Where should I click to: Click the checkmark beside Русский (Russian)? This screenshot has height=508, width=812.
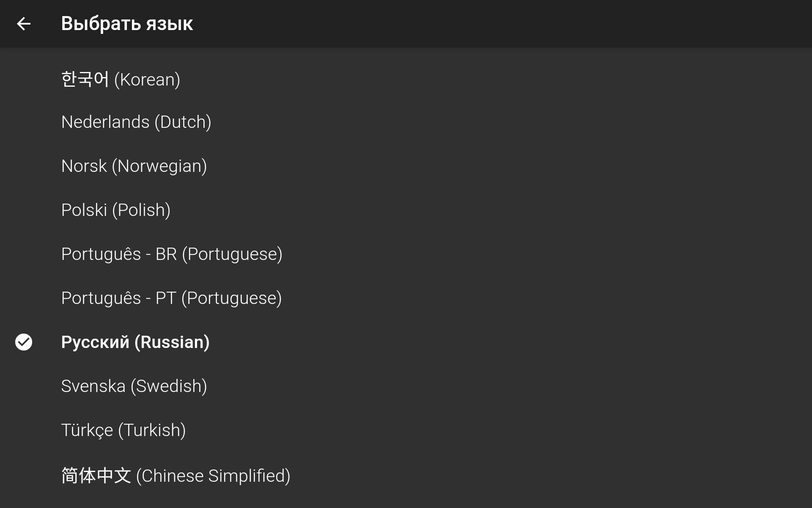24,342
